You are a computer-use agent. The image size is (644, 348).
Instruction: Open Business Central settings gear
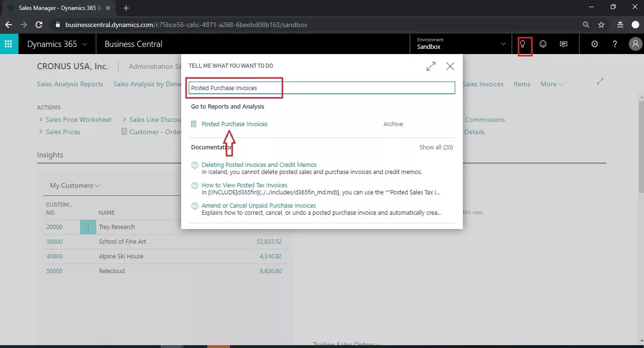click(x=594, y=44)
